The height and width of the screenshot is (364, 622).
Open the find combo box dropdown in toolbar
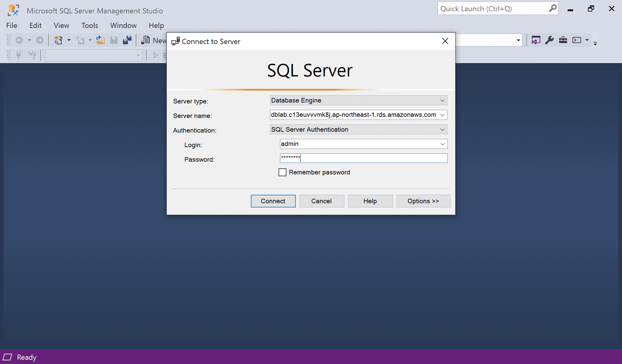tap(518, 40)
